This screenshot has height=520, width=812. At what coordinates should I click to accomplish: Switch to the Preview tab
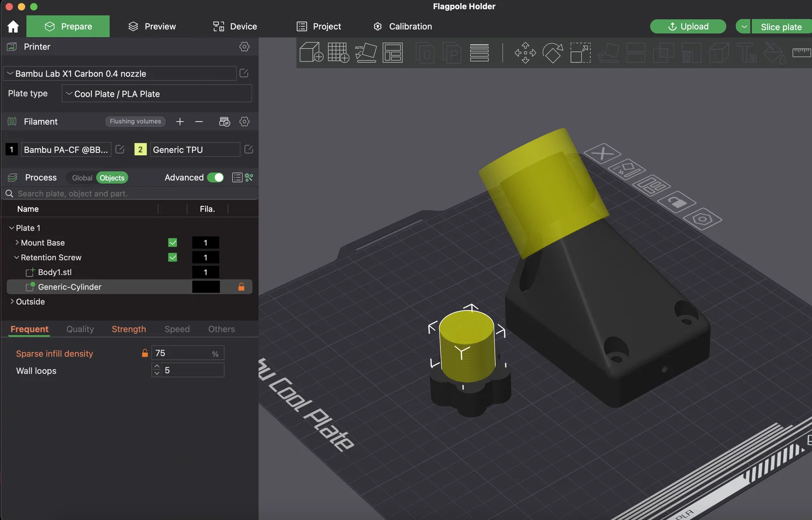(x=152, y=26)
